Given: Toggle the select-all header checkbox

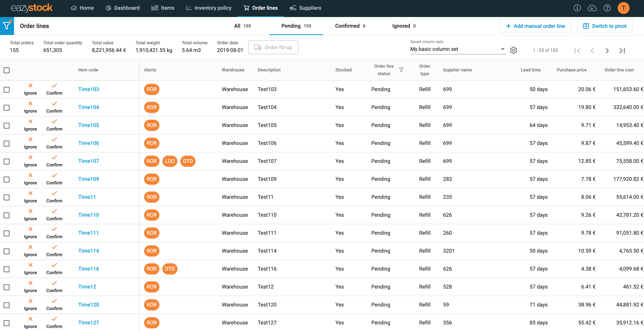Looking at the screenshot, I should pyautogui.click(x=7, y=70).
